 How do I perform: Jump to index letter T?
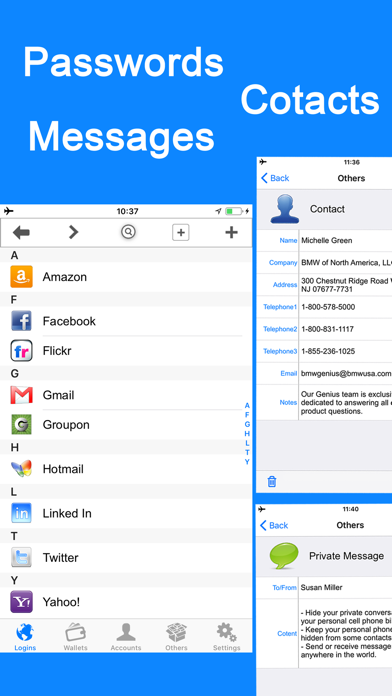247,452
